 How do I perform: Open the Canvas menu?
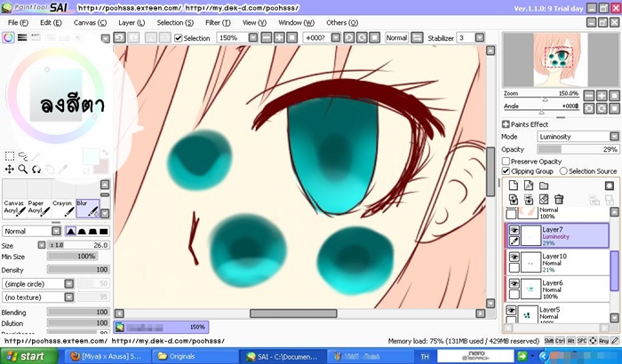pos(90,22)
